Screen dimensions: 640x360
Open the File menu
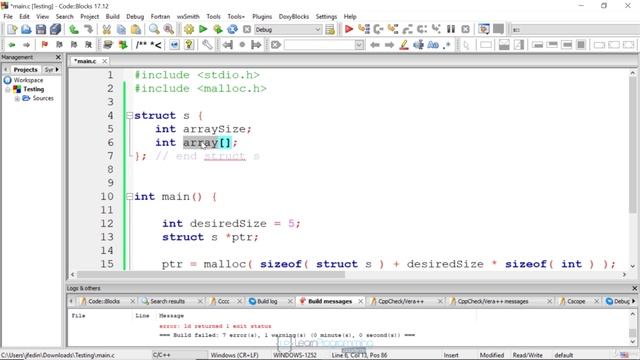point(8,16)
